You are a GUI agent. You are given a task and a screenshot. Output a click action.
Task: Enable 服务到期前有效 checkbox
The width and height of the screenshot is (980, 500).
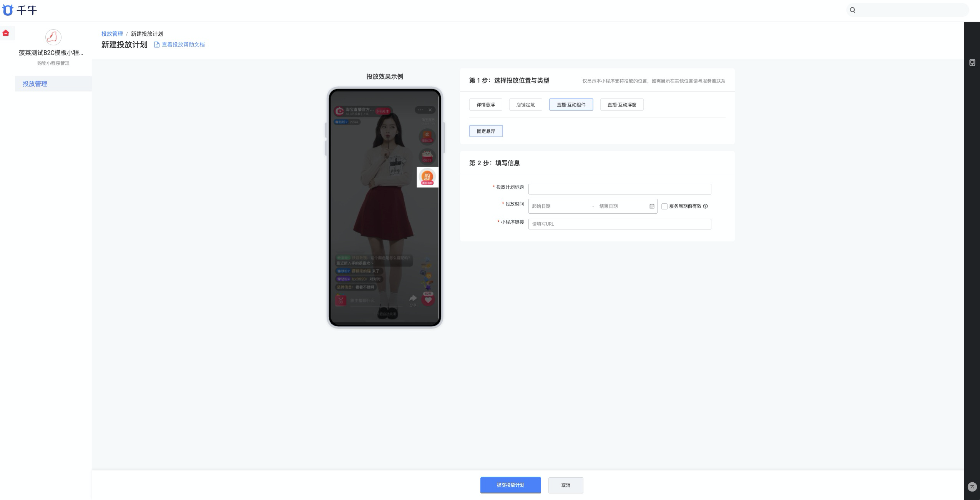pos(664,206)
